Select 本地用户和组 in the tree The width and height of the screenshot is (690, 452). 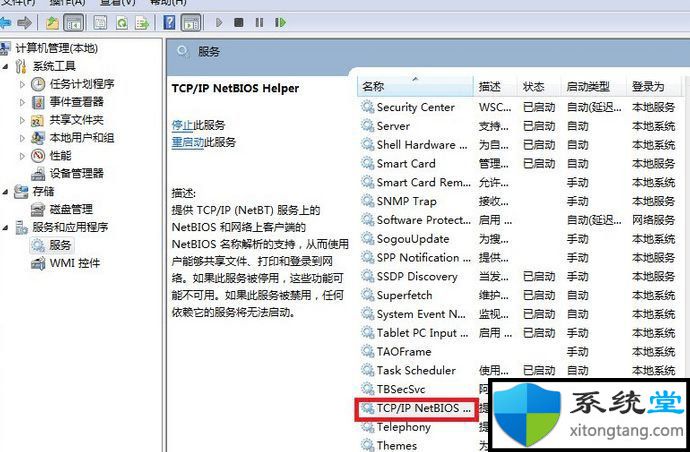click(82, 138)
